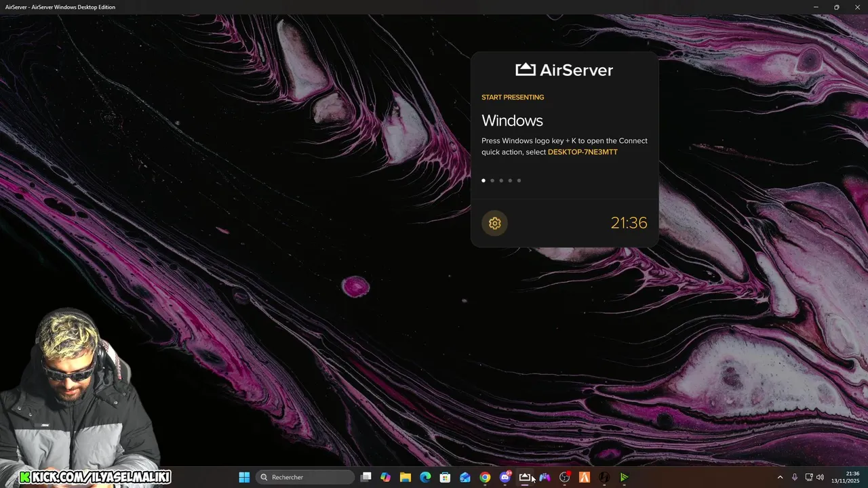Open the game controller app in taskbar
The width and height of the screenshot is (868, 488).
point(545,477)
